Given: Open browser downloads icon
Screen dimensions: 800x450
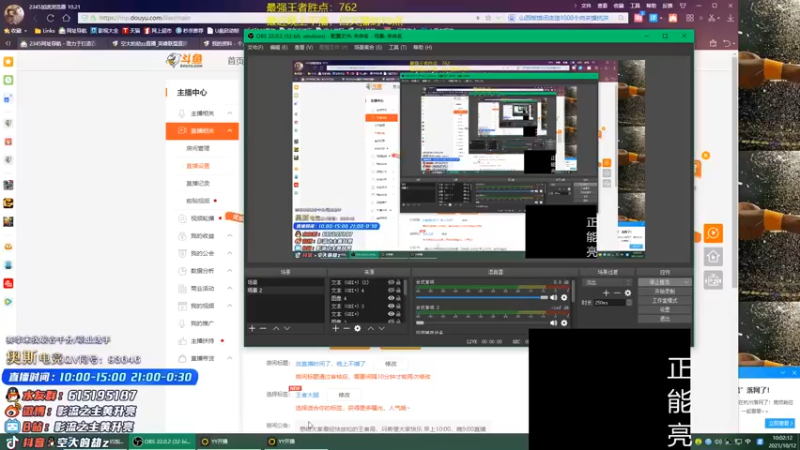Looking at the screenshot, I should pyautogui.click(x=730, y=18).
